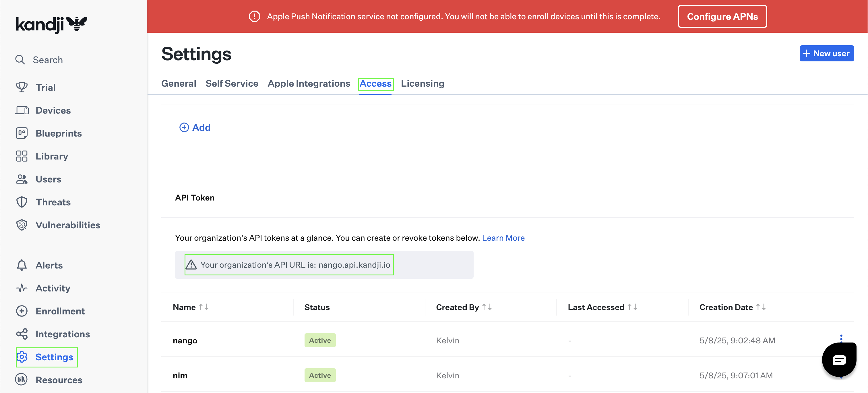Screen dimensions: 868x393
Task: Open the Learn More link
Action: point(503,238)
